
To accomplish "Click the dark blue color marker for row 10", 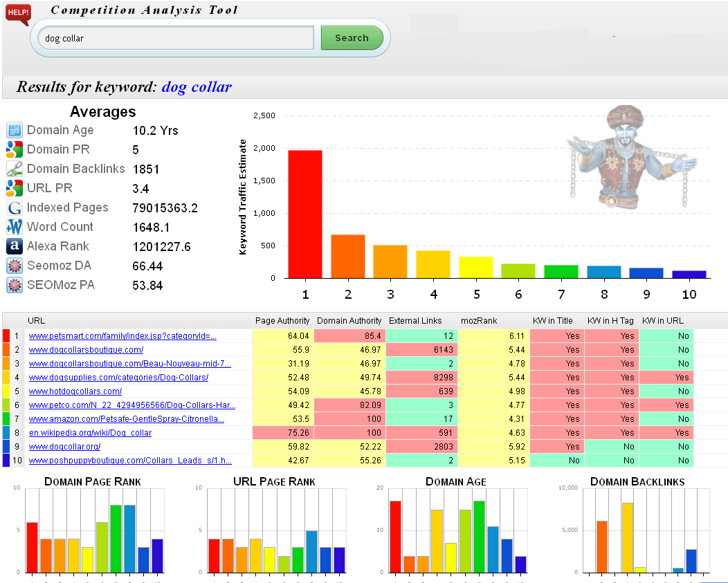I will [x=6, y=461].
